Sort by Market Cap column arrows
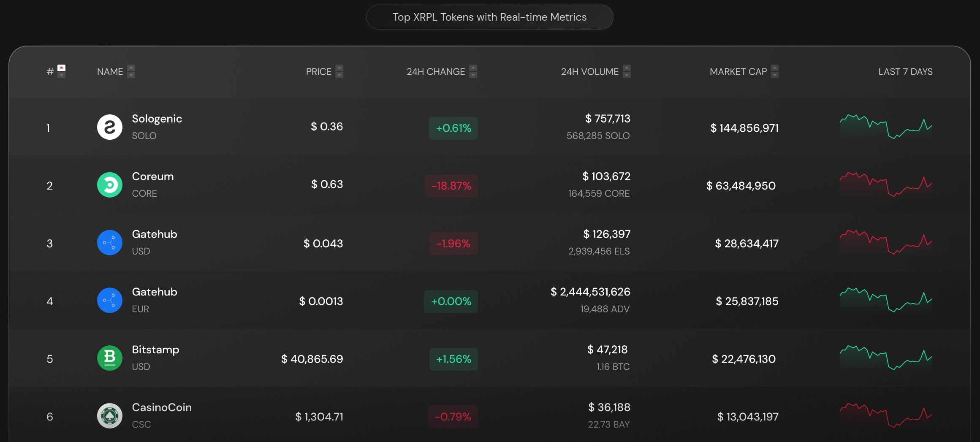Image resolution: width=980 pixels, height=442 pixels. pos(775,71)
